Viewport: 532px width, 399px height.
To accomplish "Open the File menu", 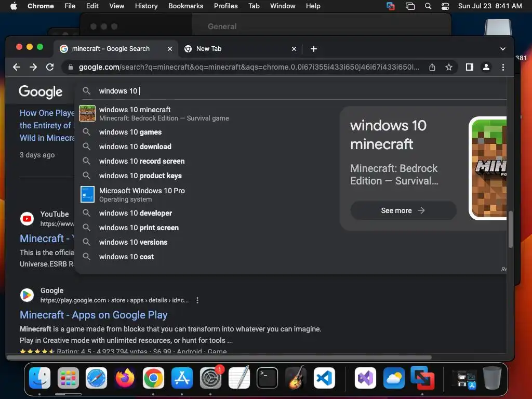I will tap(70, 6).
